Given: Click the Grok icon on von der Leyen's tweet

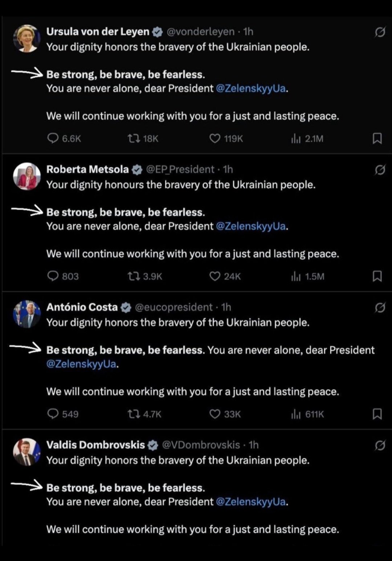Looking at the screenshot, I should (380, 33).
